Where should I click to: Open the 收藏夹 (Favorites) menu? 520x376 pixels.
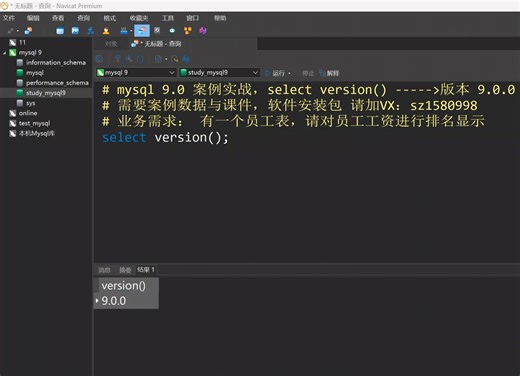[x=139, y=18]
